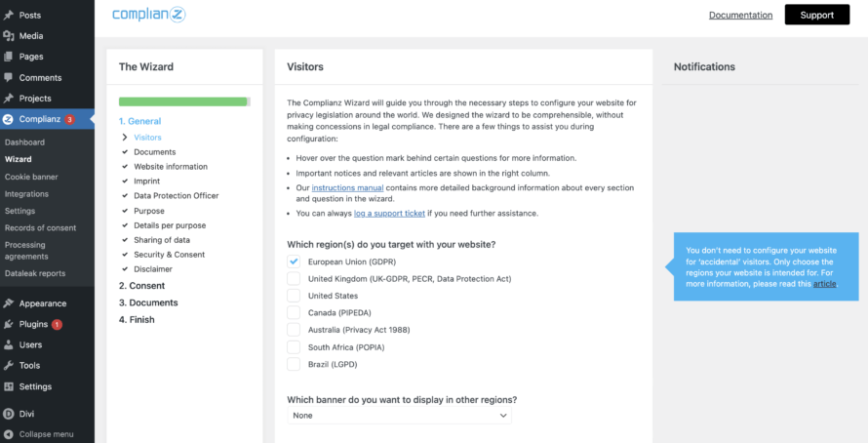Screen dimensions: 868x443
Task: Enable the United States region checkbox
Action: tap(294, 296)
